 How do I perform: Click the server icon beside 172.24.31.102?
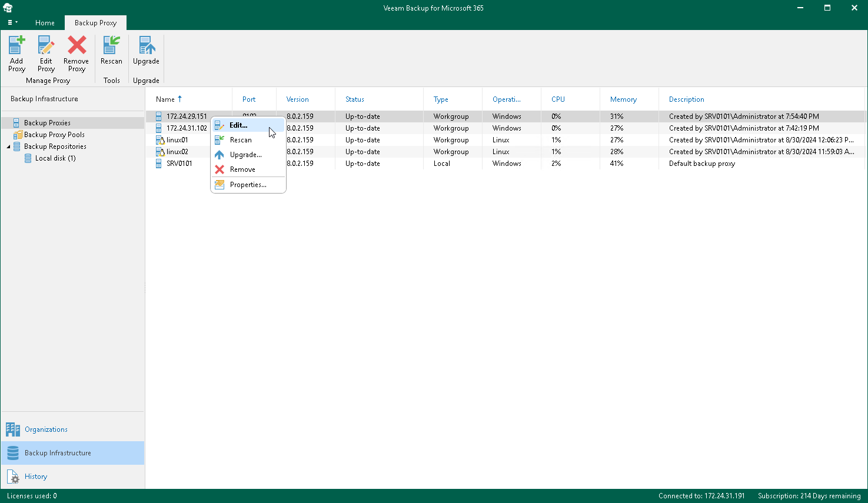[x=159, y=128]
